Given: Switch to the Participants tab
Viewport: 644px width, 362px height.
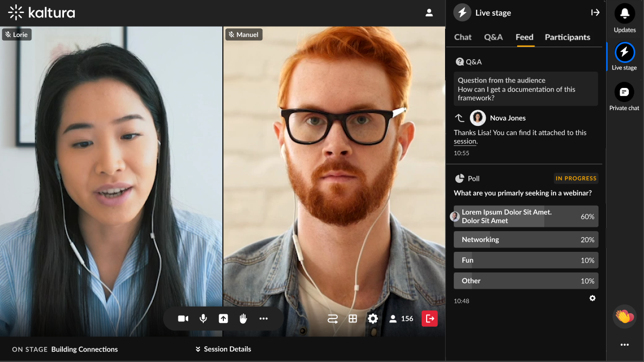Looking at the screenshot, I should [567, 37].
